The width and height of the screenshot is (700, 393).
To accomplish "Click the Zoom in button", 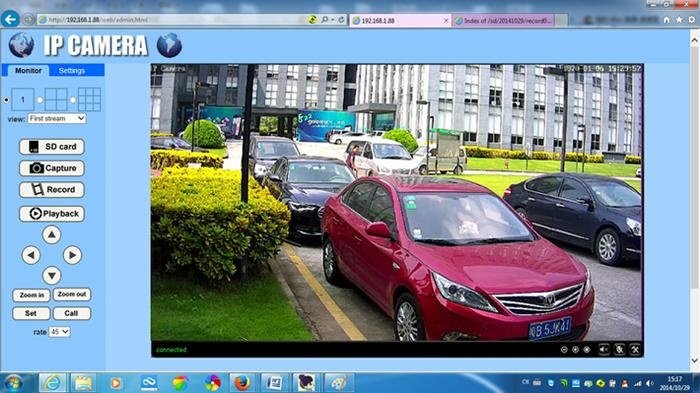I will tap(31, 295).
